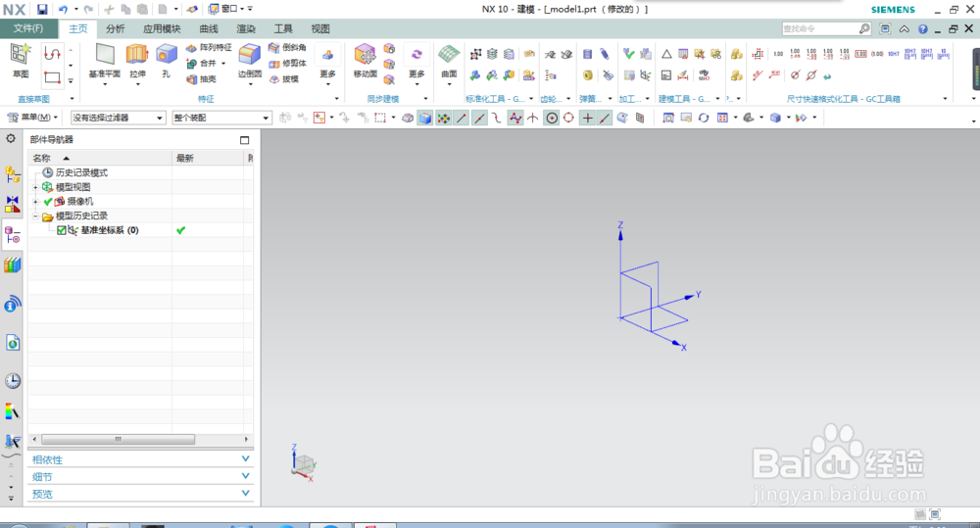Open the Menu (菜单) dropdown
This screenshot has height=528, width=980.
coord(32,118)
